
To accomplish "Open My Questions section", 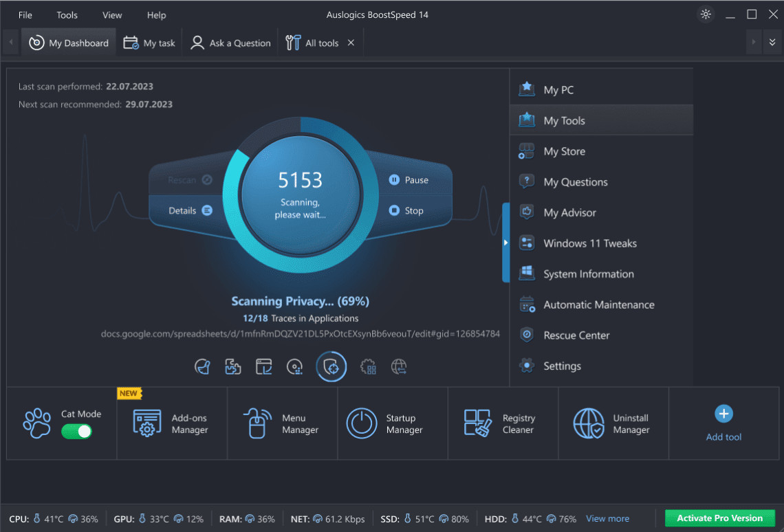I will tap(601, 182).
